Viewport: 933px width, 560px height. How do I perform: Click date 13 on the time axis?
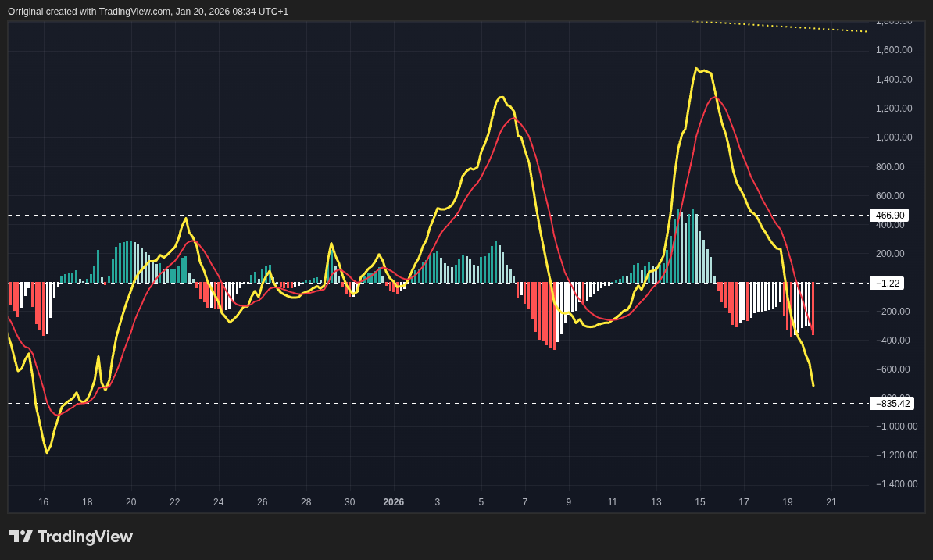pyautogui.click(x=656, y=502)
